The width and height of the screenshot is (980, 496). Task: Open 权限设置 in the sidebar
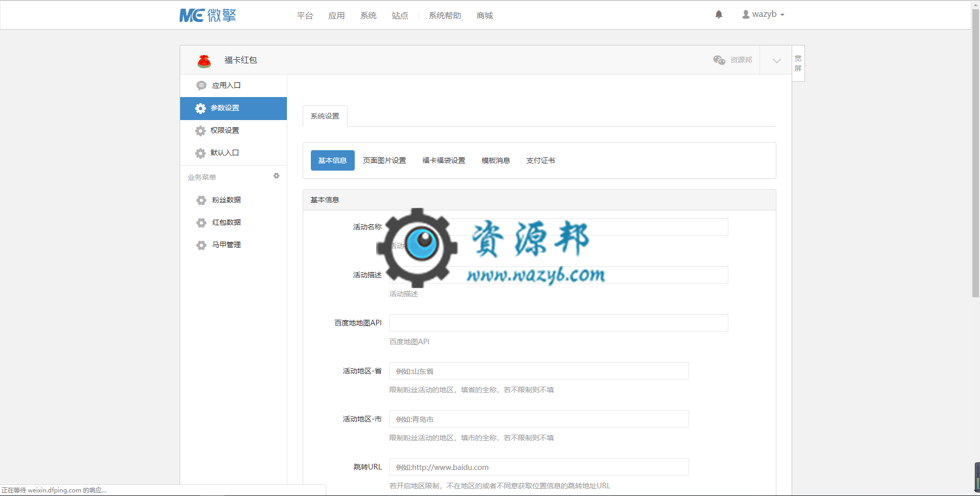pos(233,131)
